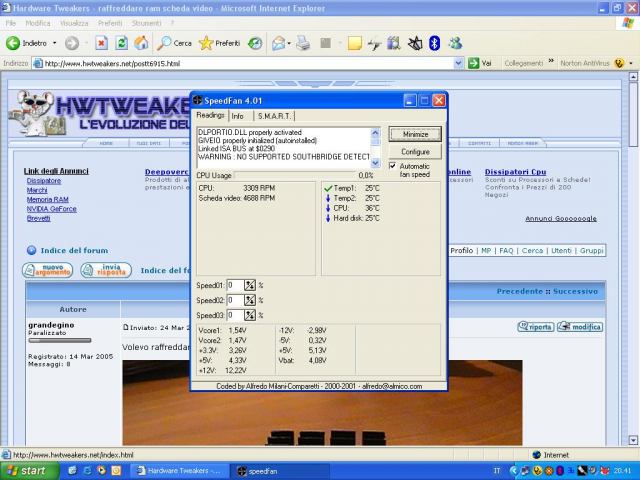The image size is (640, 480).
Task: Open the Modifica menu
Action: pyautogui.click(x=38, y=23)
